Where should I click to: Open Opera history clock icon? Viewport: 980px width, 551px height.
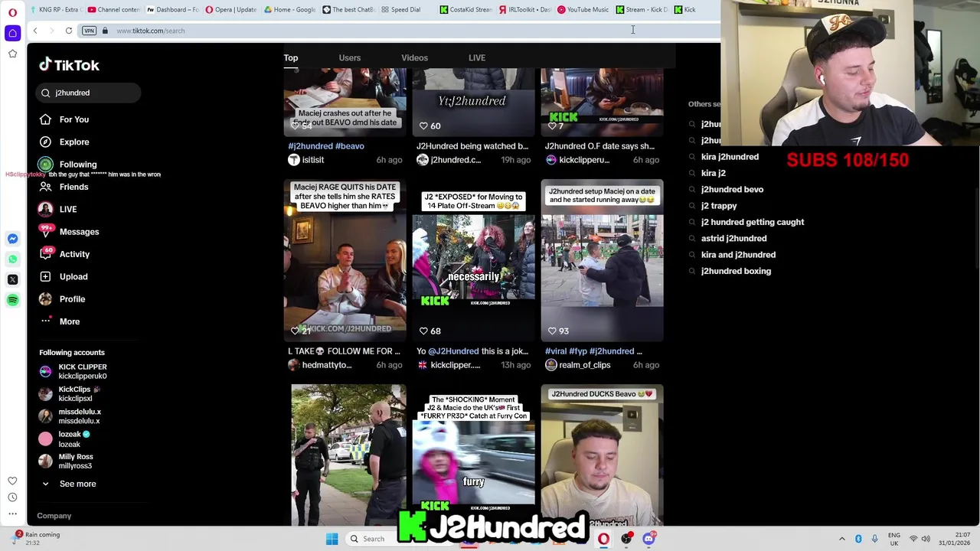[12, 497]
